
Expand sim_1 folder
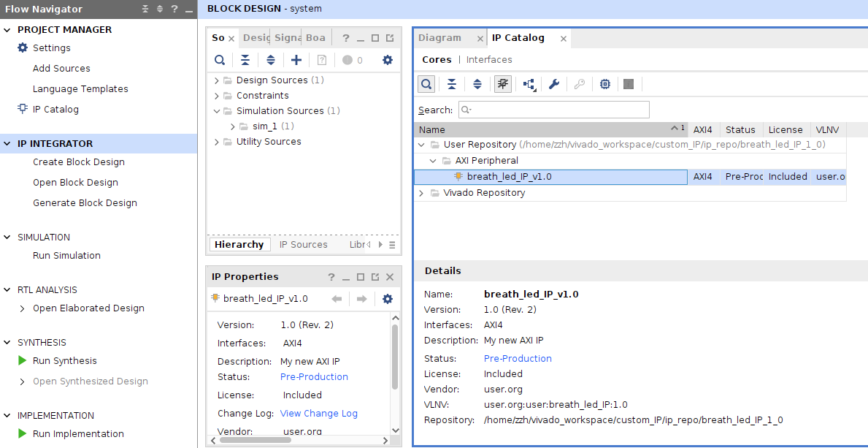232,126
